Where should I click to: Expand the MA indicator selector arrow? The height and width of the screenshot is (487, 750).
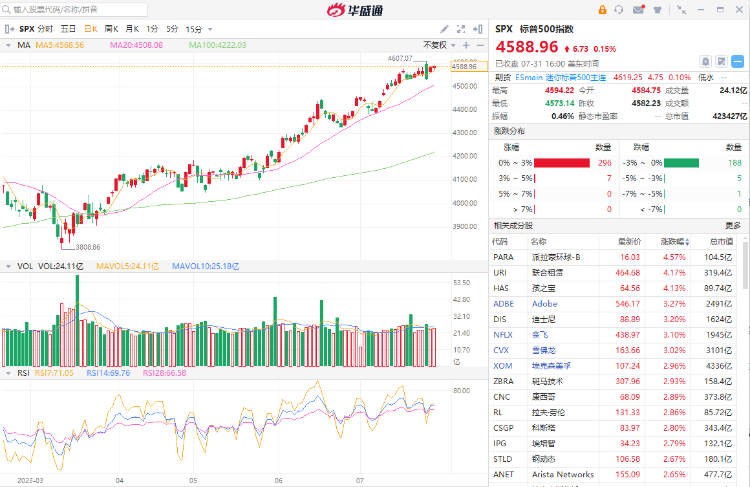(x=9, y=45)
